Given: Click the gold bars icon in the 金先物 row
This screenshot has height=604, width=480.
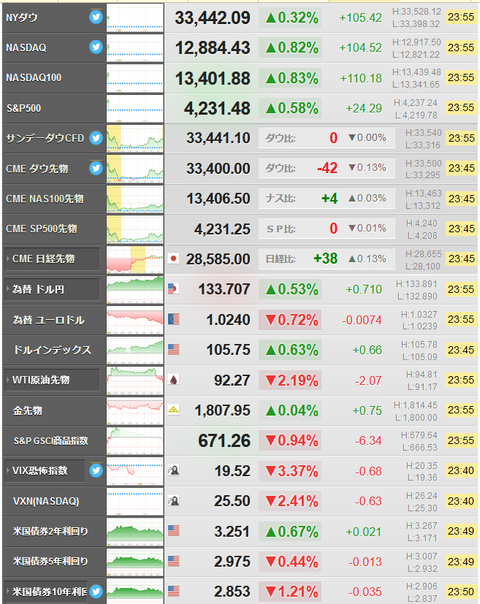Looking at the screenshot, I should tap(174, 410).
